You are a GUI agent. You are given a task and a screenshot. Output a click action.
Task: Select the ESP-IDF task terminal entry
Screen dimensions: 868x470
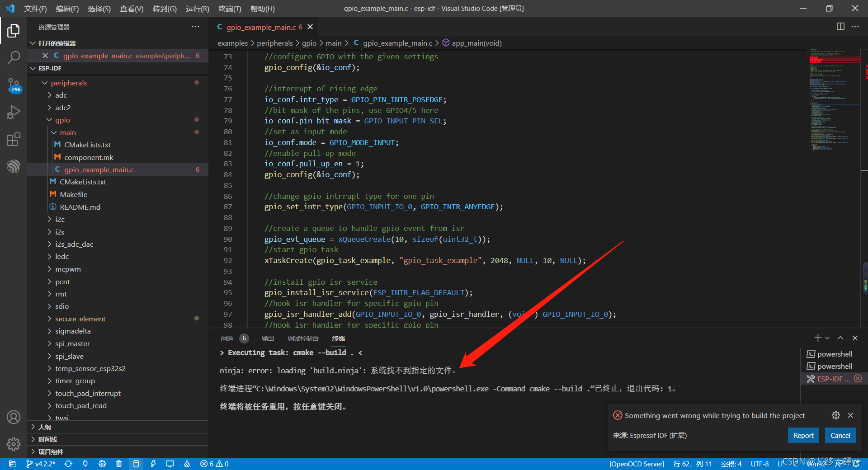(x=834, y=379)
